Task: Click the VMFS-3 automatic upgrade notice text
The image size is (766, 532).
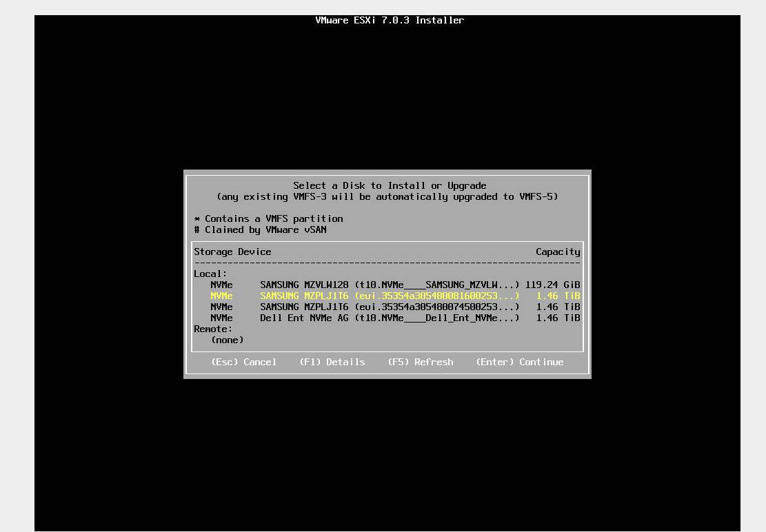Action: coord(387,196)
